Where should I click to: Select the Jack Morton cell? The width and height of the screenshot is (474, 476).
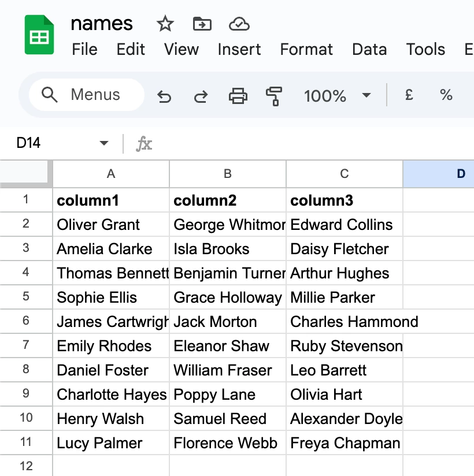228,322
